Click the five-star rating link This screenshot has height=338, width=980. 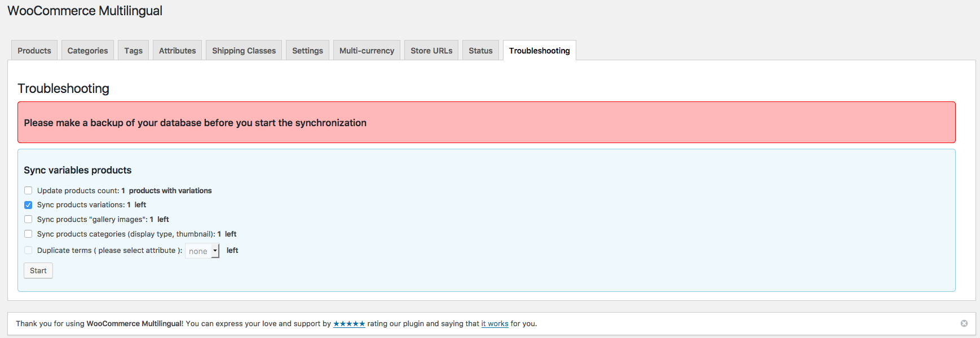[x=349, y=323]
